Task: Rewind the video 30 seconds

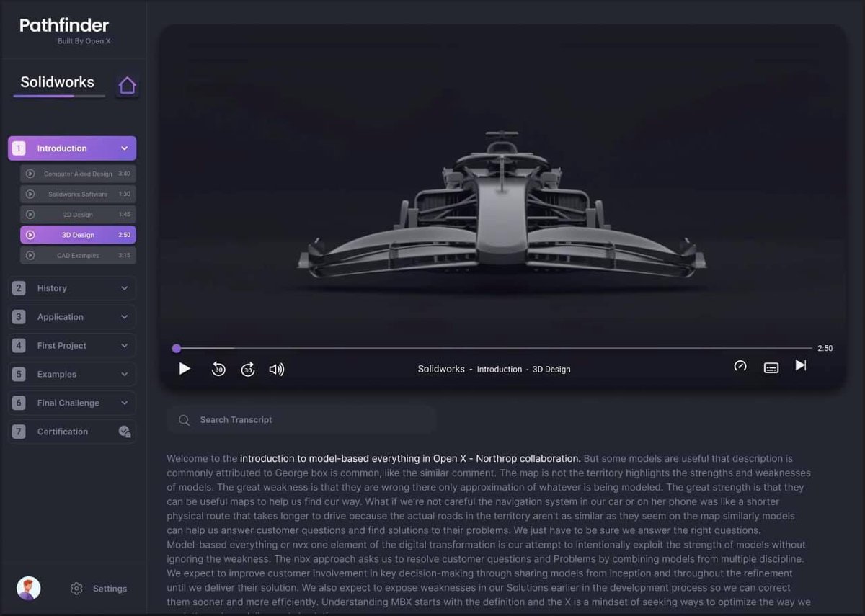Action: [x=218, y=369]
